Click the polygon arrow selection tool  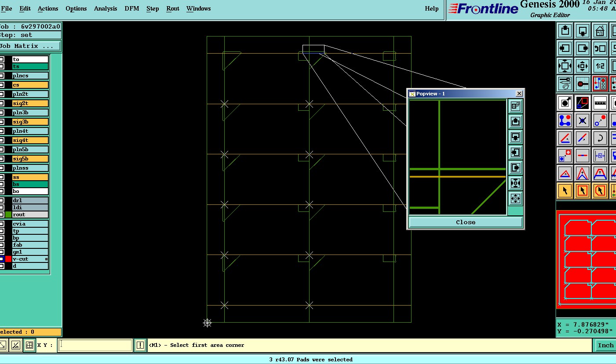pyautogui.click(x=600, y=191)
